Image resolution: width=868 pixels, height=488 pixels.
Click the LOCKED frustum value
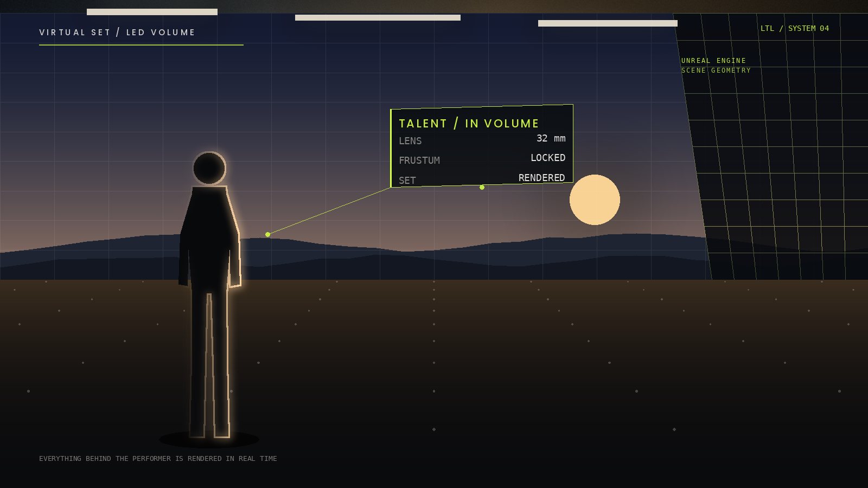click(x=548, y=158)
